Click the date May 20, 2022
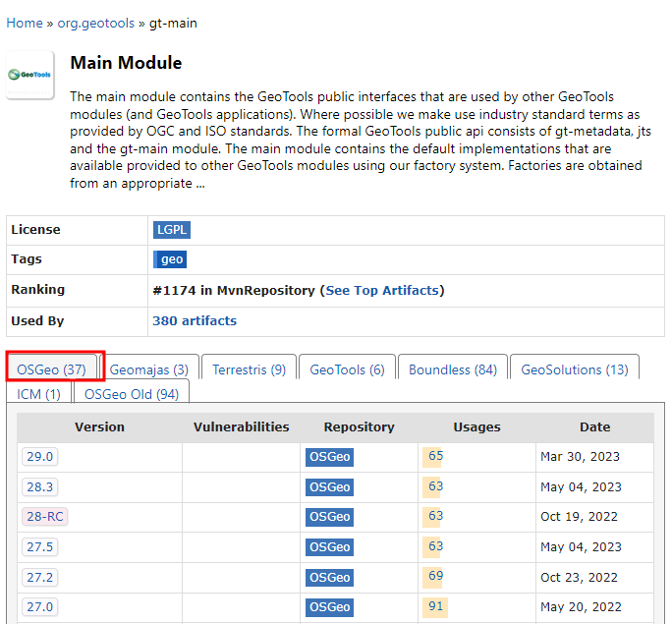This screenshot has width=672, height=624. point(581,607)
